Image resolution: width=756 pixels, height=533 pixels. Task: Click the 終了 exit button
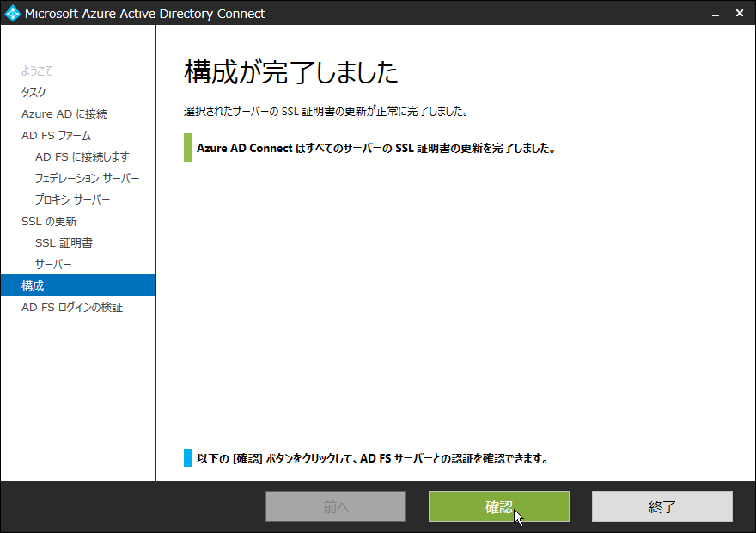(662, 506)
